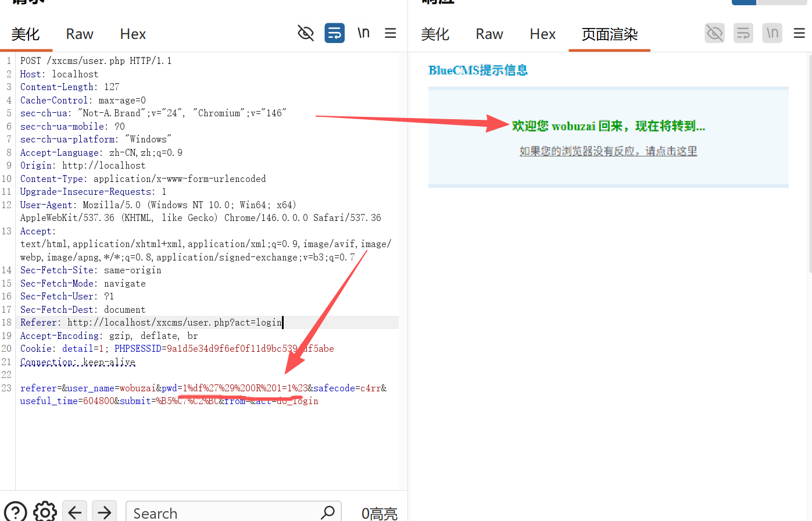Toggle newline display in response panel

click(x=772, y=33)
